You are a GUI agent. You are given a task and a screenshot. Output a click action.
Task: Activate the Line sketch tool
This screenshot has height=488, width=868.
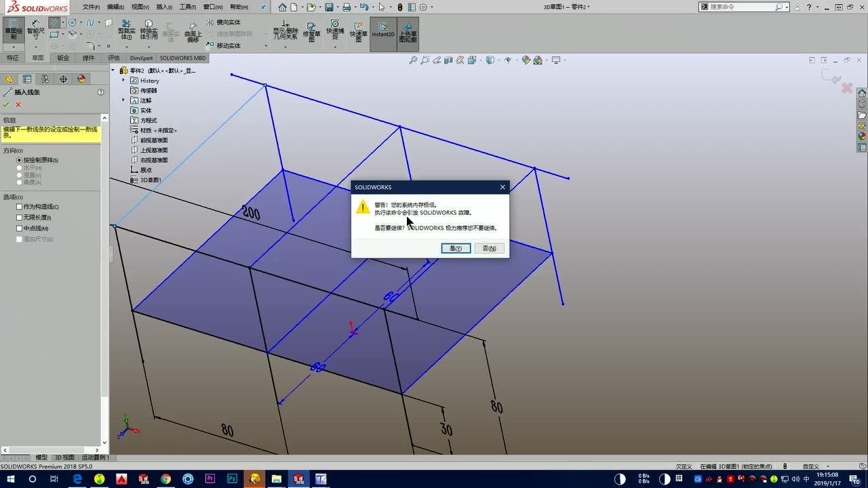click(x=54, y=23)
